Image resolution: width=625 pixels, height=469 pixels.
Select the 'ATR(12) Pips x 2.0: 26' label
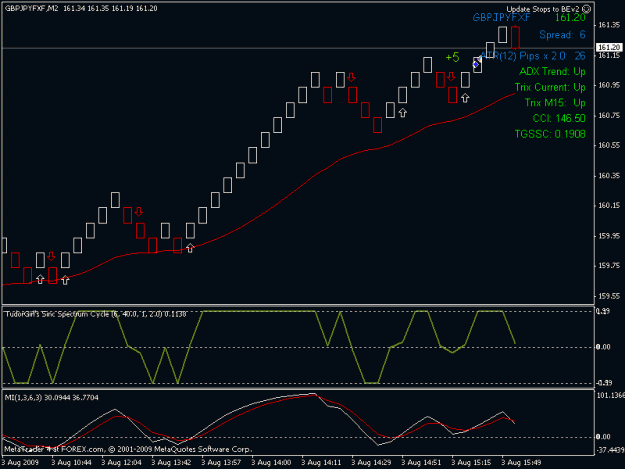[x=533, y=56]
